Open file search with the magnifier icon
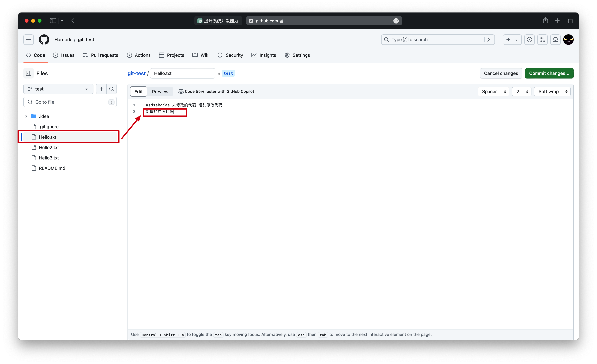Image resolution: width=597 pixels, height=364 pixels. [x=112, y=89]
